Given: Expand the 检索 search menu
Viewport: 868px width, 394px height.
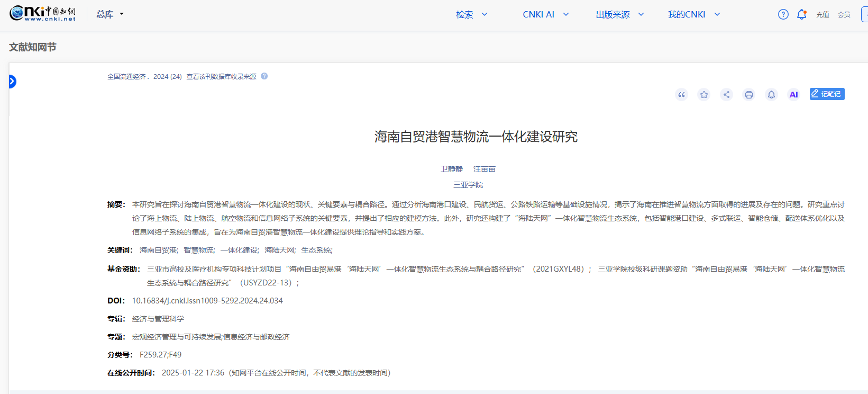Looking at the screenshot, I should click(x=472, y=14).
